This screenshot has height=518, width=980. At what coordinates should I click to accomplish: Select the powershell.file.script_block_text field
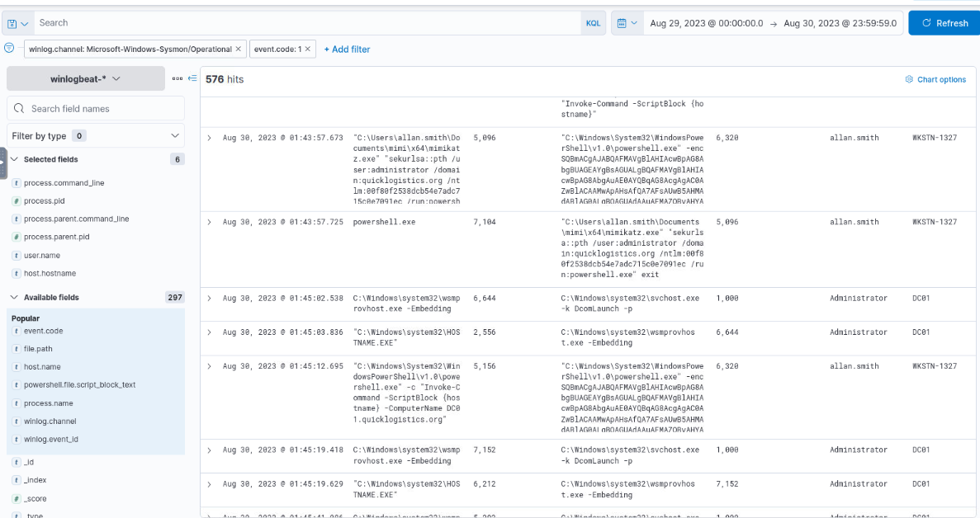79,385
